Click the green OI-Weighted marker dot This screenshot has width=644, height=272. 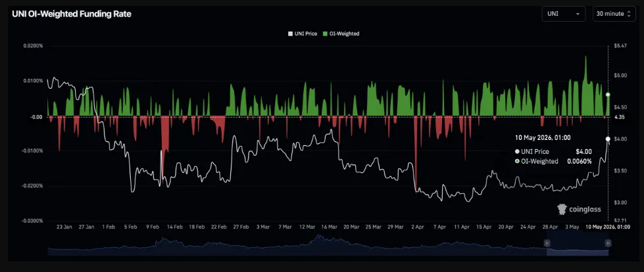click(x=608, y=95)
